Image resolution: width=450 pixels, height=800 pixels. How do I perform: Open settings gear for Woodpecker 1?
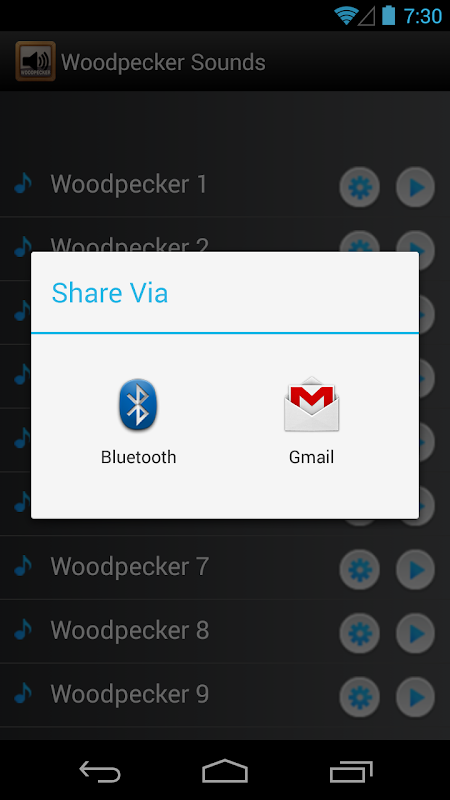360,187
